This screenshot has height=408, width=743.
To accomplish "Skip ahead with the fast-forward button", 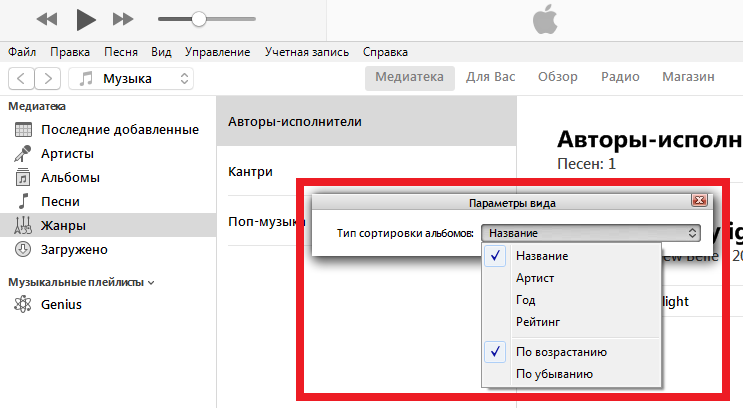I will pos(123,18).
